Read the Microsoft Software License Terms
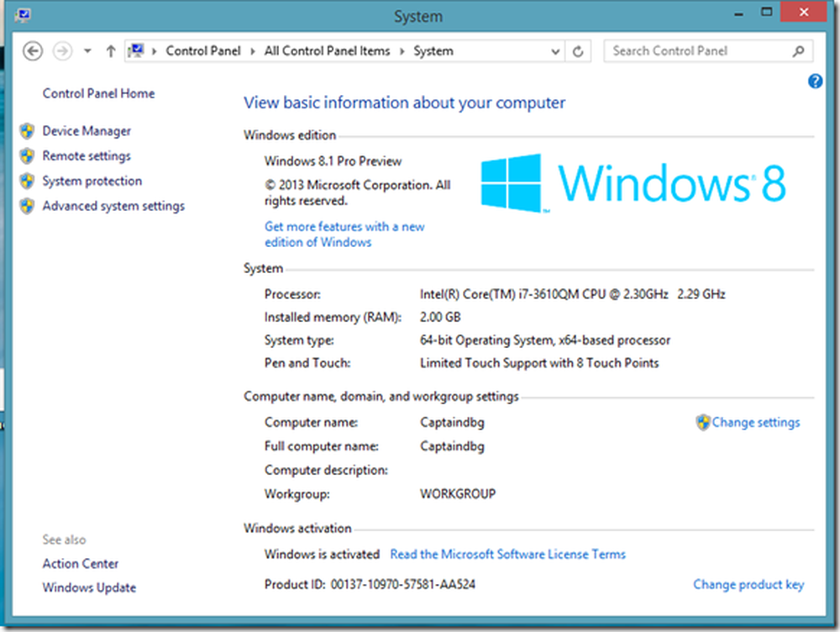Viewport: 840px width, 632px height. click(x=508, y=555)
